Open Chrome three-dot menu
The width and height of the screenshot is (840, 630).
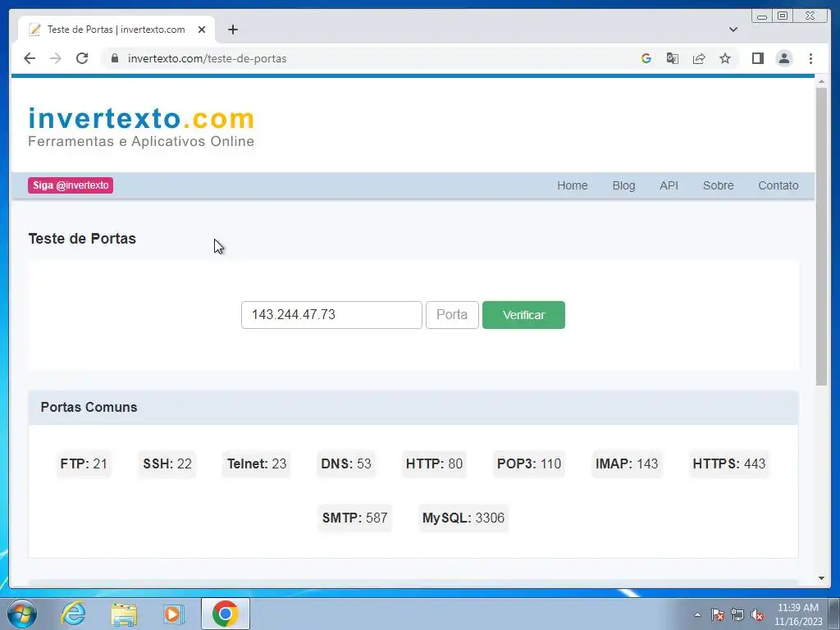[x=810, y=58]
